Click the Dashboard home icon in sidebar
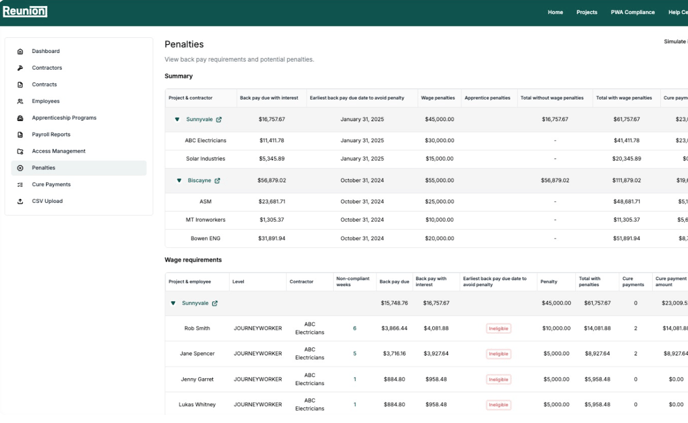Screen dimensions: 688x423 [20, 51]
